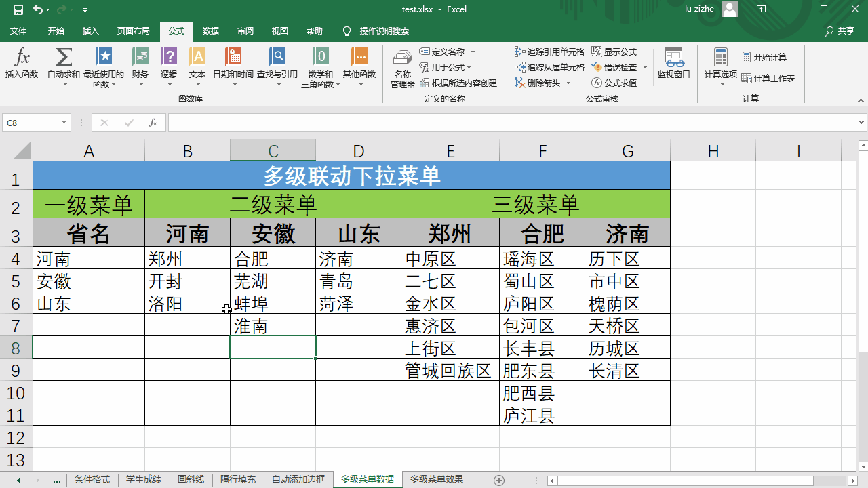Open the 条件格式 sheet tab
Viewport: 868px width, 488px height.
[x=92, y=479]
